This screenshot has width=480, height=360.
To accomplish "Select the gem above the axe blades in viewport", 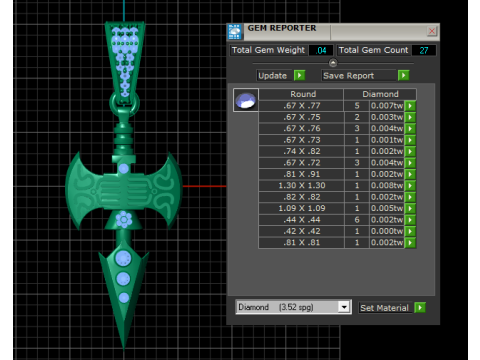I will (x=123, y=169).
